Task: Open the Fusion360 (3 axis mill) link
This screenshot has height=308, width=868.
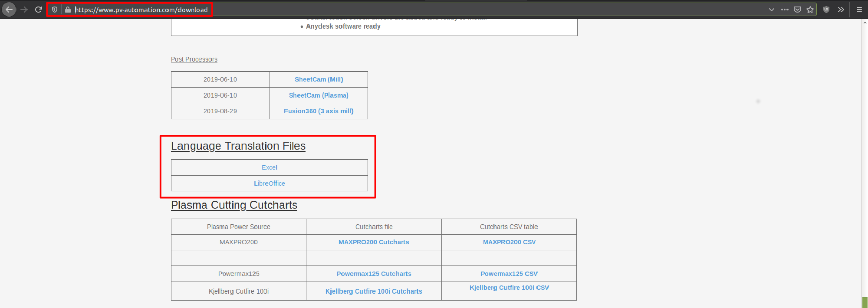Action: (x=319, y=111)
